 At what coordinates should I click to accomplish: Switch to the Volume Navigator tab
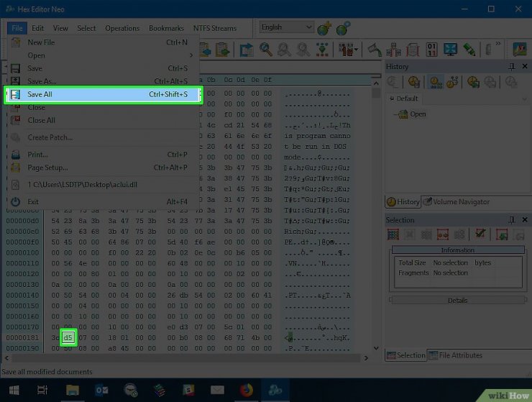coord(457,201)
